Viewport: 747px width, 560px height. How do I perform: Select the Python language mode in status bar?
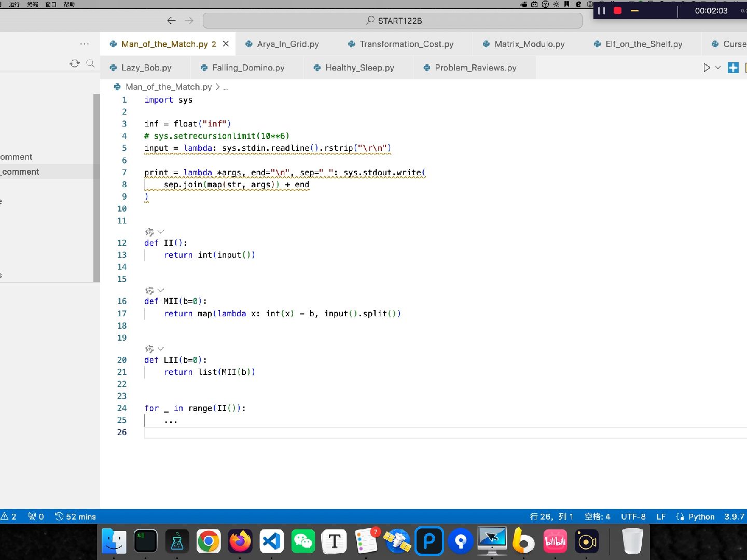(x=701, y=516)
